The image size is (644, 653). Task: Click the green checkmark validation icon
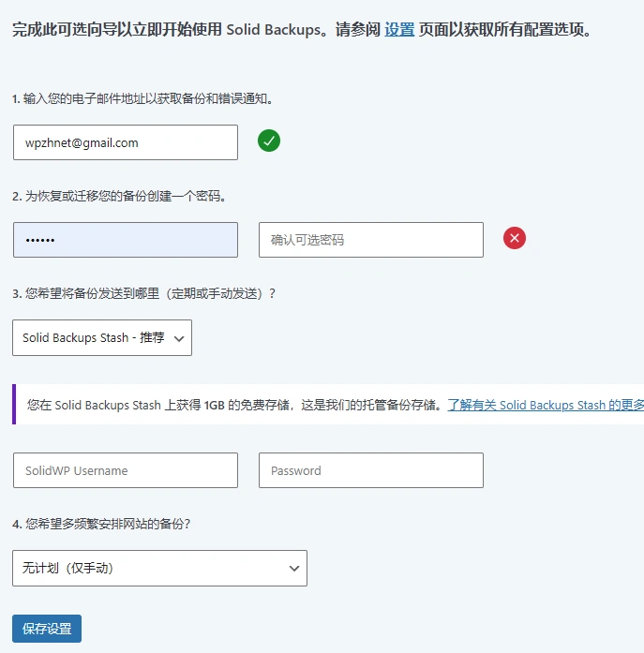coord(269,141)
